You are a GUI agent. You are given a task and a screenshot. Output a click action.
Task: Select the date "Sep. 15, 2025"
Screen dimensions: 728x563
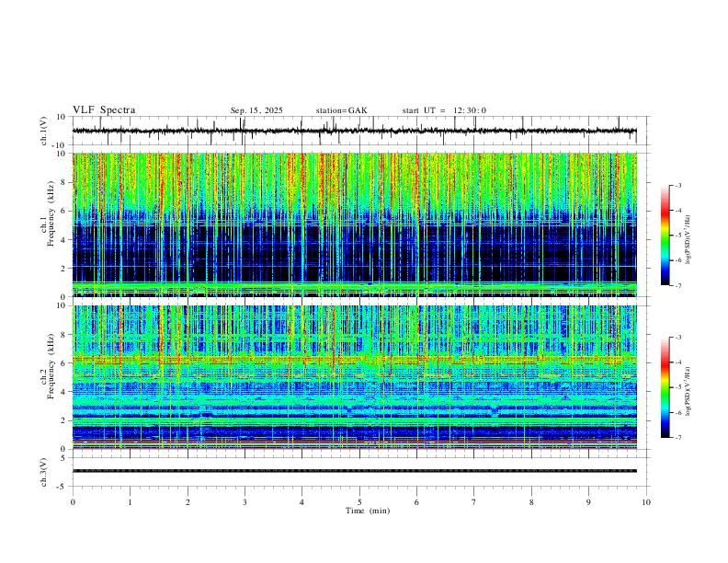point(256,110)
